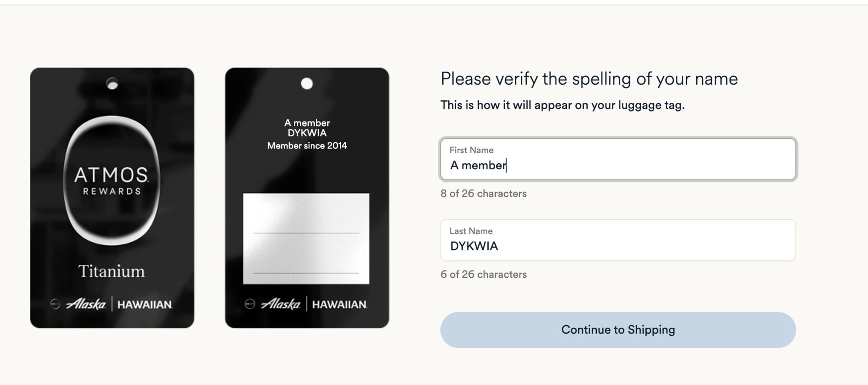Viewport: 868px width, 385px height.
Task: Click the white address label on the back tag
Action: 306,238
